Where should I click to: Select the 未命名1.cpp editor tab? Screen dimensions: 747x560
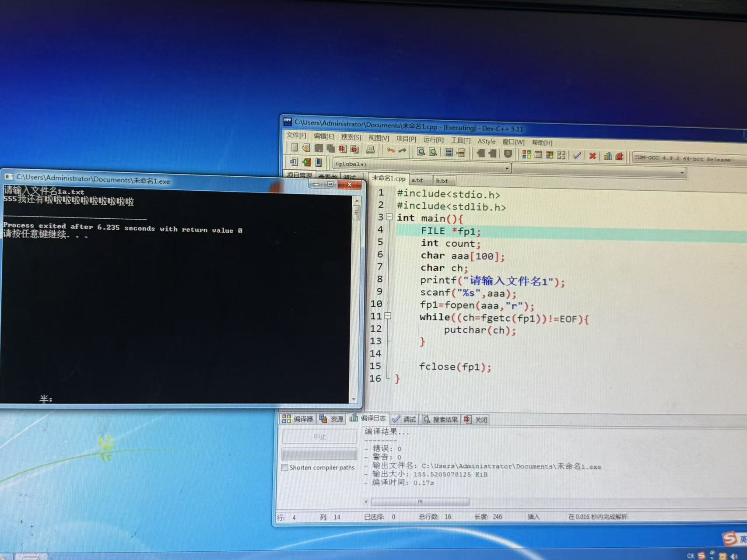(x=389, y=178)
